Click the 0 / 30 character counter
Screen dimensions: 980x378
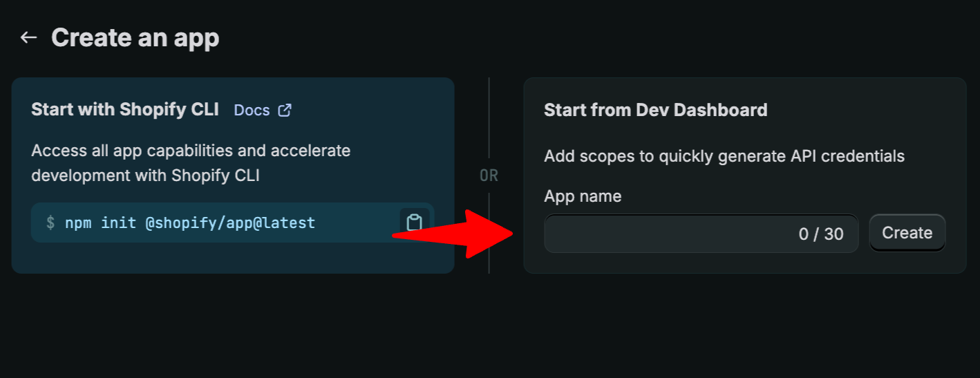coord(821,234)
